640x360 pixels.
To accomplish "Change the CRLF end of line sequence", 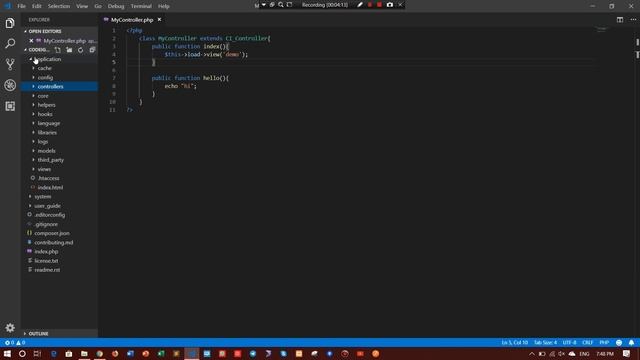I will [x=588, y=343].
